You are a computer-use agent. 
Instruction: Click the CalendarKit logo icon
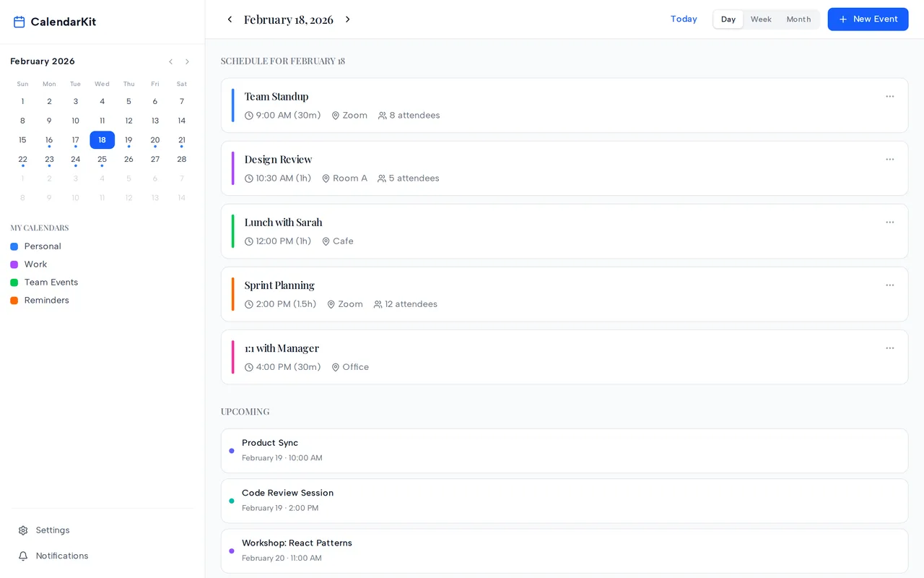(x=19, y=22)
